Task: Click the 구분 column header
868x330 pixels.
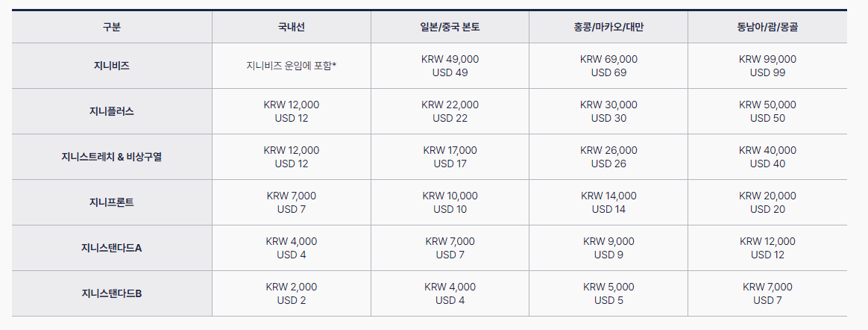Action: pyautogui.click(x=112, y=27)
